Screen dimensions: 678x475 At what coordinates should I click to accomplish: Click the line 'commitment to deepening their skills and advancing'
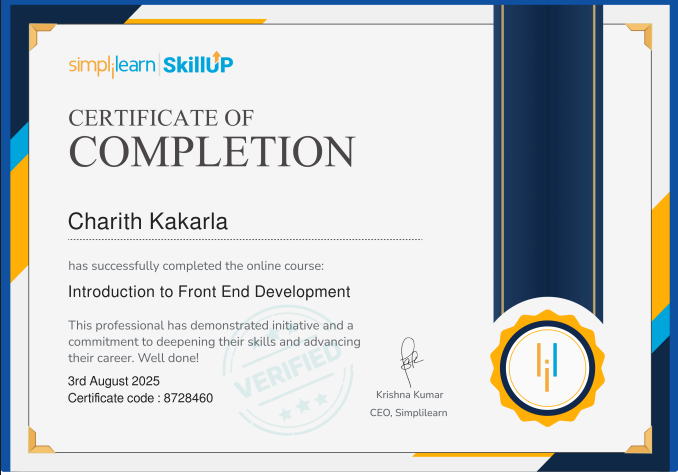click(x=214, y=341)
